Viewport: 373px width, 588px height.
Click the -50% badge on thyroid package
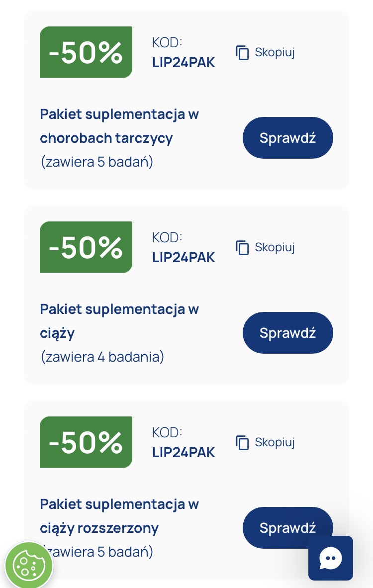pos(86,52)
